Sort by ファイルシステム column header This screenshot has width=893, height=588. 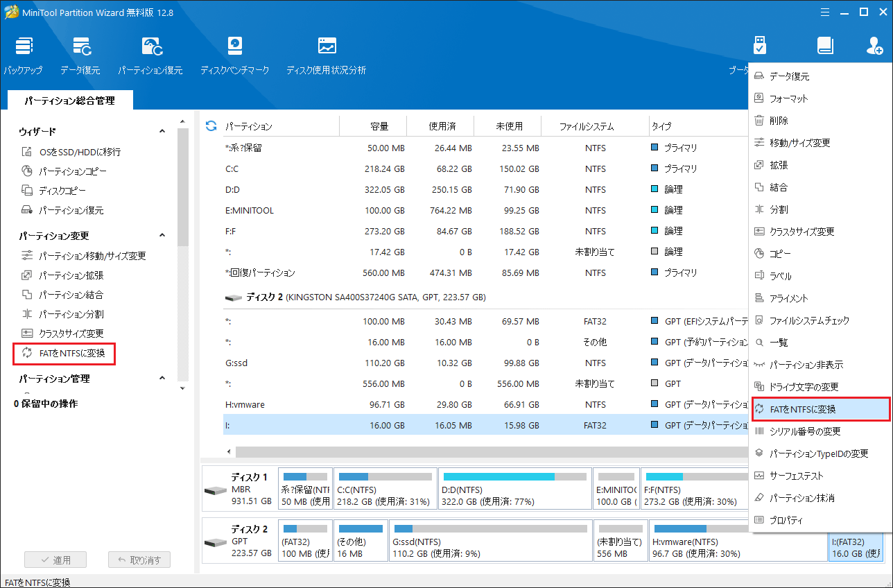tap(587, 126)
